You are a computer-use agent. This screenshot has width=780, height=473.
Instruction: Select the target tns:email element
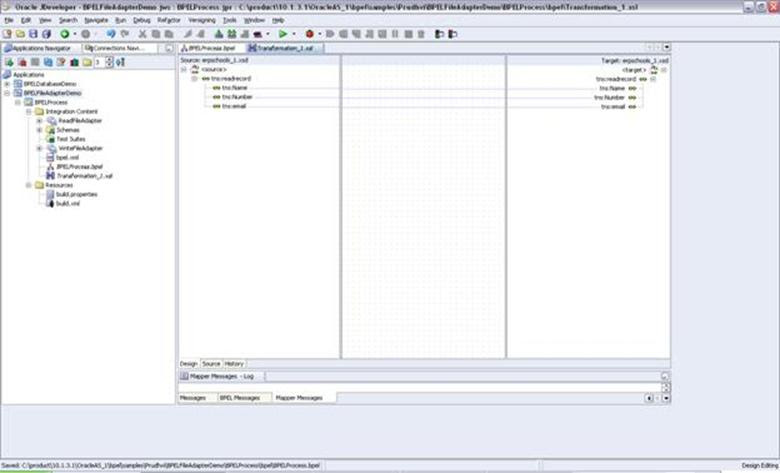tap(613, 106)
